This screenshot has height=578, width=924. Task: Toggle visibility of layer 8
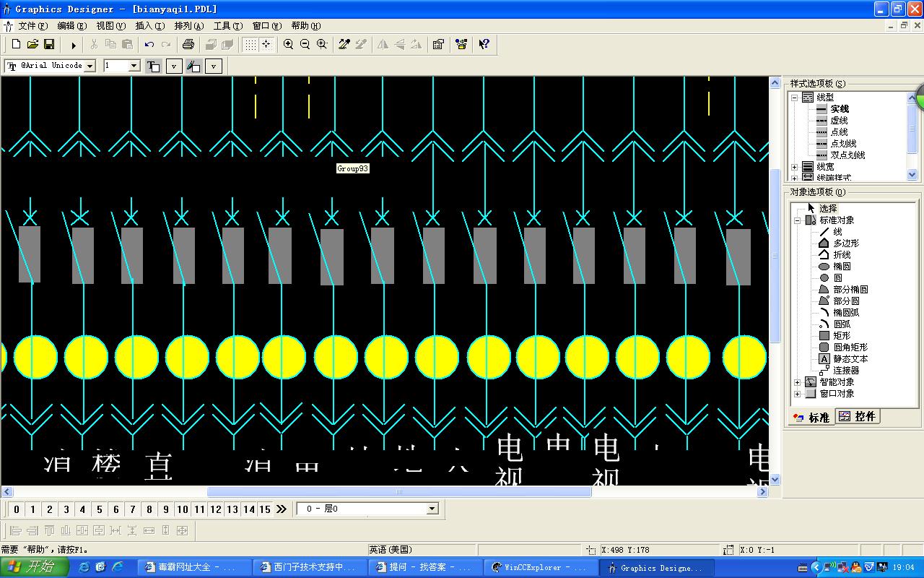(x=149, y=509)
